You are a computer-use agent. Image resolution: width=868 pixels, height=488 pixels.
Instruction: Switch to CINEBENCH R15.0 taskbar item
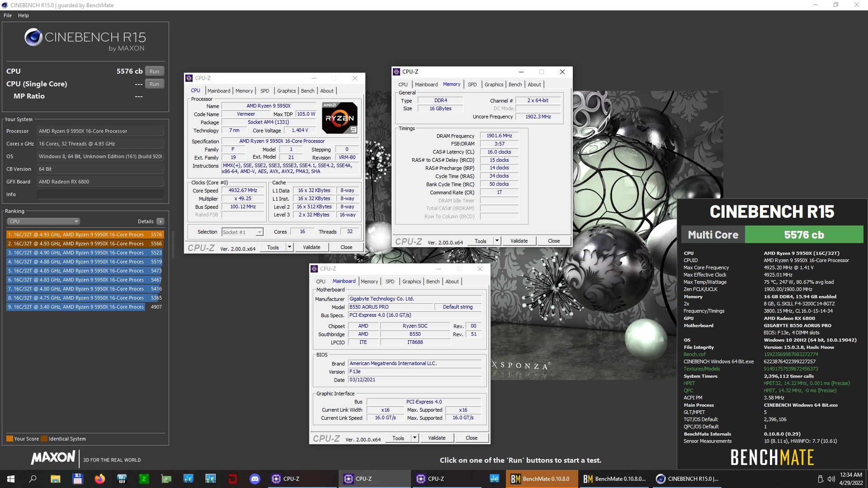tap(686, 479)
